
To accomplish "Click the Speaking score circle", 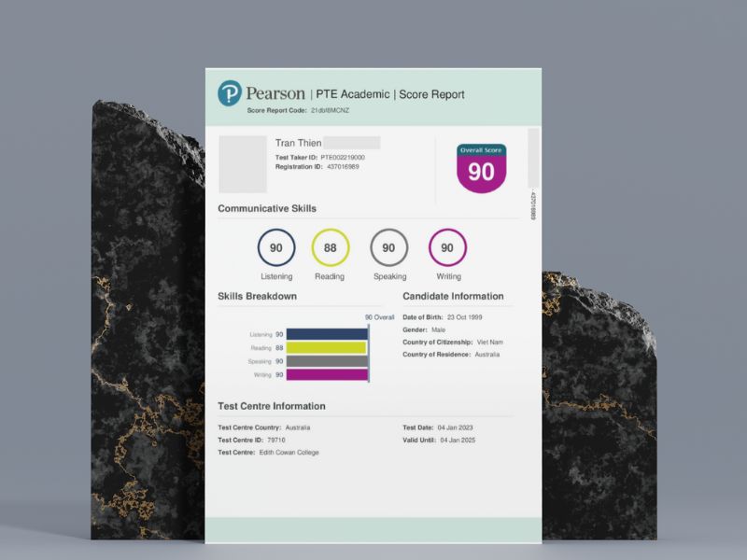I will [388, 247].
